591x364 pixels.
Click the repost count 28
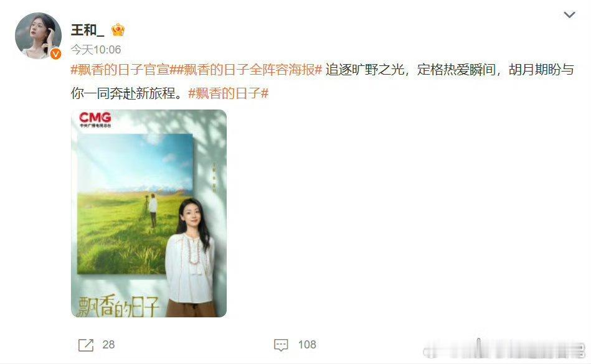[x=108, y=345]
